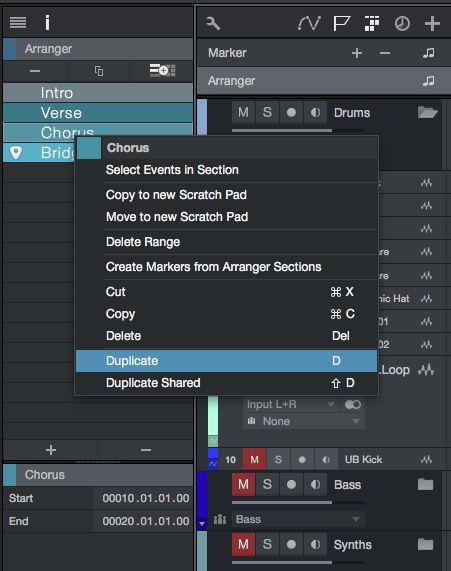Show automation with the curve icon
451x571 pixels.
[309, 24]
